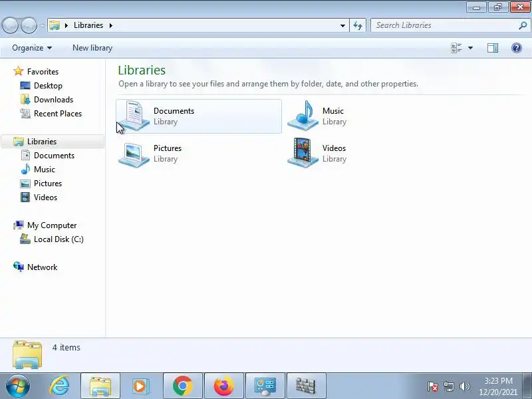Click the Pictures label in the main pane
Image resolution: width=532 pixels, height=399 pixels.
(168, 148)
